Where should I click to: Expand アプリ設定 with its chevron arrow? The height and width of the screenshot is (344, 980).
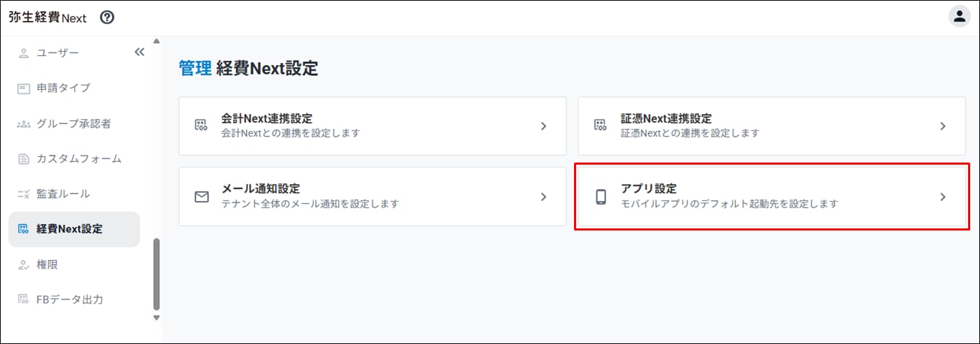pos(943,197)
